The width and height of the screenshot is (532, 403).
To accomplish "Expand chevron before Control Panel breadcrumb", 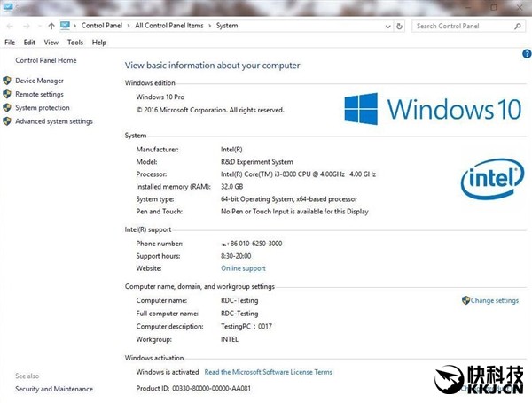I will 74,26.
